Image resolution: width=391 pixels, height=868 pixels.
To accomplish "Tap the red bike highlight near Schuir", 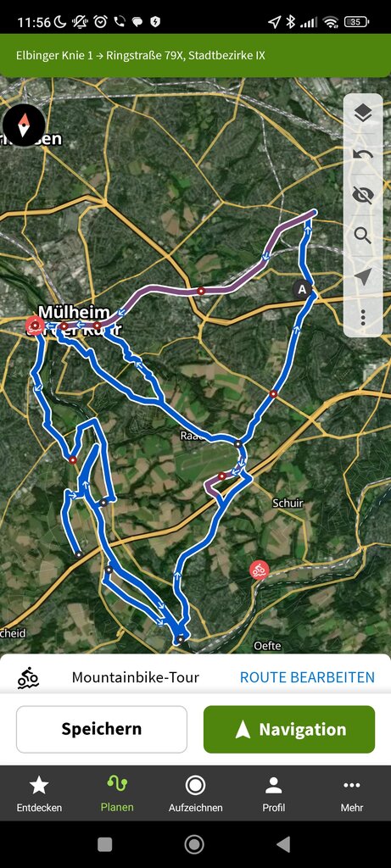I will pos(259,569).
